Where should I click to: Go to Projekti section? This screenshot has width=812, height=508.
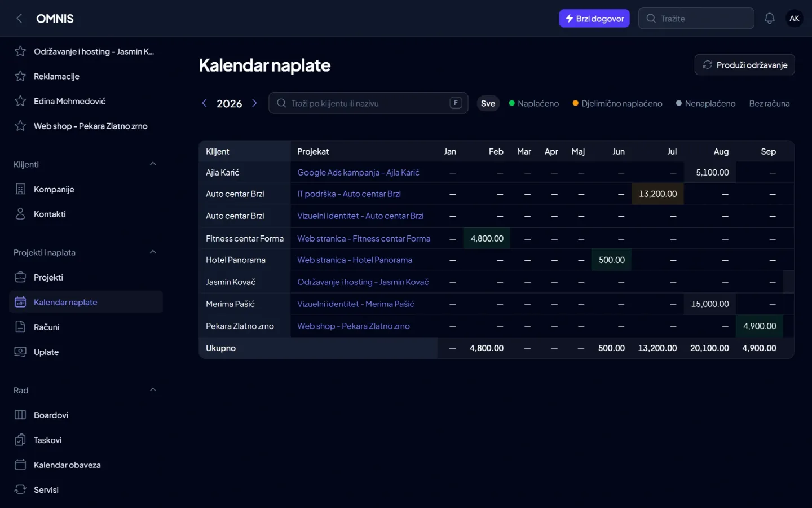pyautogui.click(x=86, y=277)
